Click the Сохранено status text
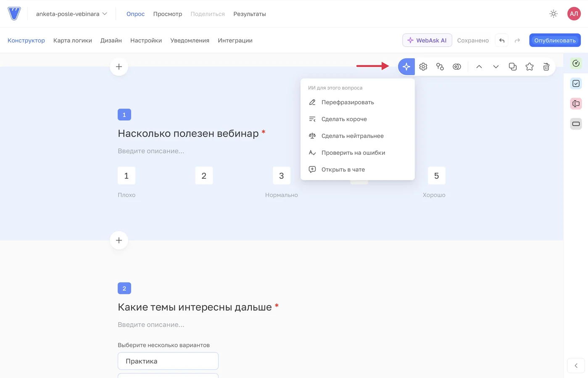 coord(473,40)
